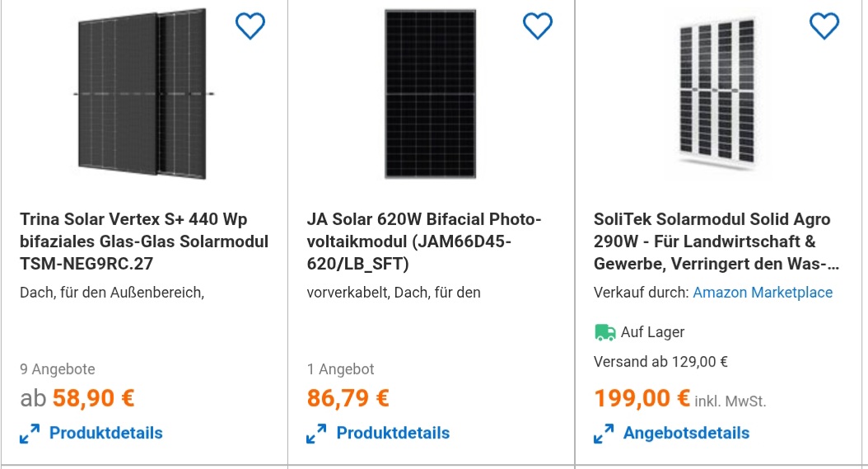The image size is (868, 469).
Task: Click the 199,00 € price
Action: (642, 399)
